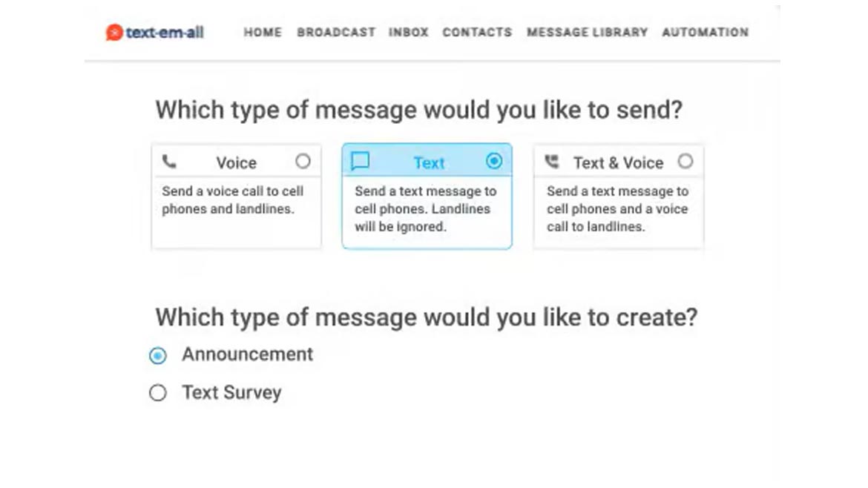Choose the Announcement radio option
The image size is (868, 488).
point(158,356)
